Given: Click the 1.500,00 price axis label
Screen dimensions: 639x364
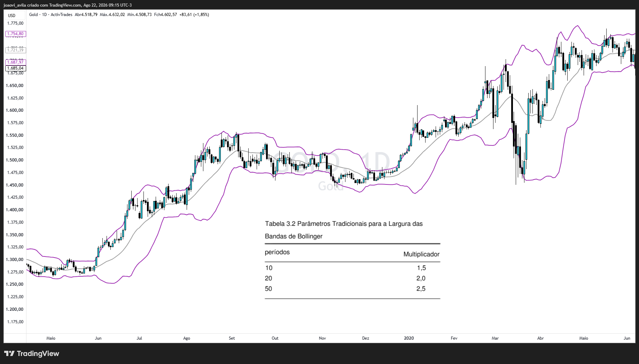Looking at the screenshot, I should tap(15, 160).
